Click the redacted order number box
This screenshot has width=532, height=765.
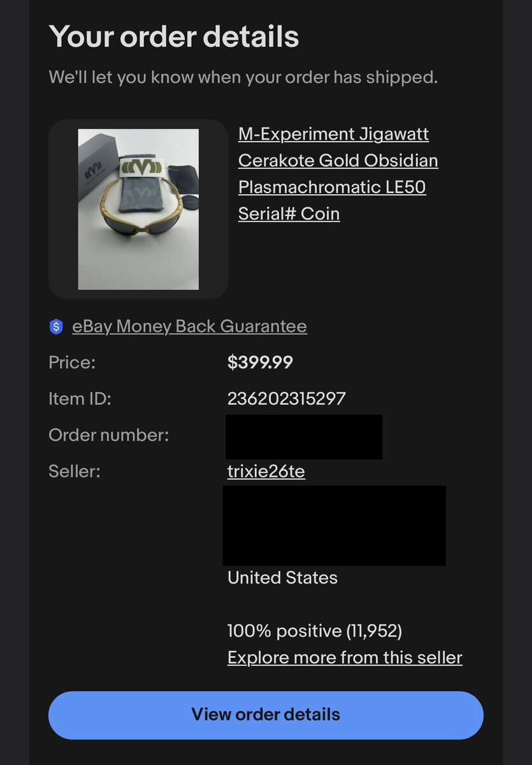click(x=304, y=437)
